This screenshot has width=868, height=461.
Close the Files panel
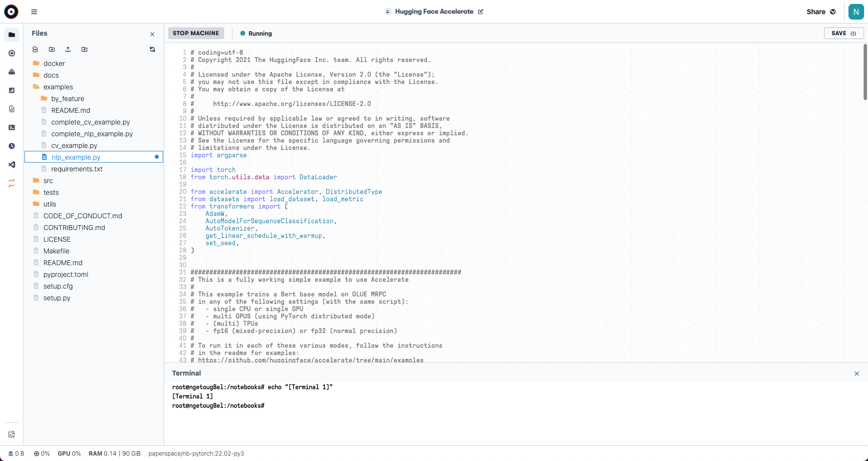tap(152, 34)
